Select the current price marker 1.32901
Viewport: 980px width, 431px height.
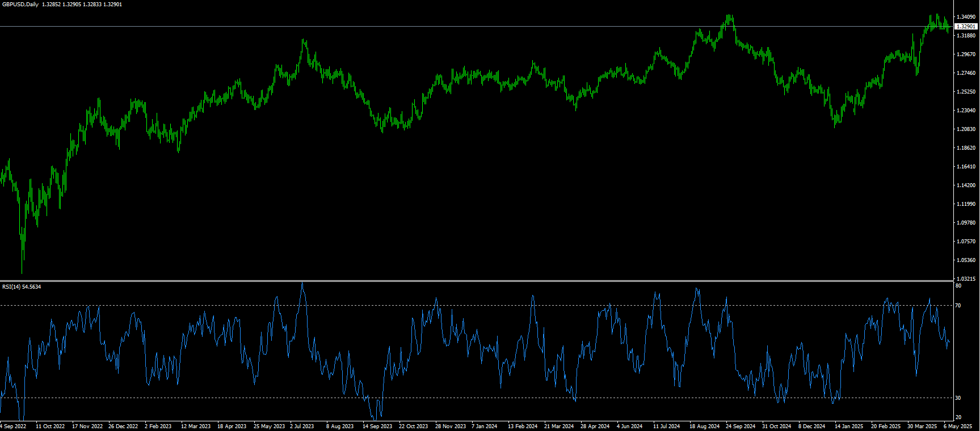(966, 27)
